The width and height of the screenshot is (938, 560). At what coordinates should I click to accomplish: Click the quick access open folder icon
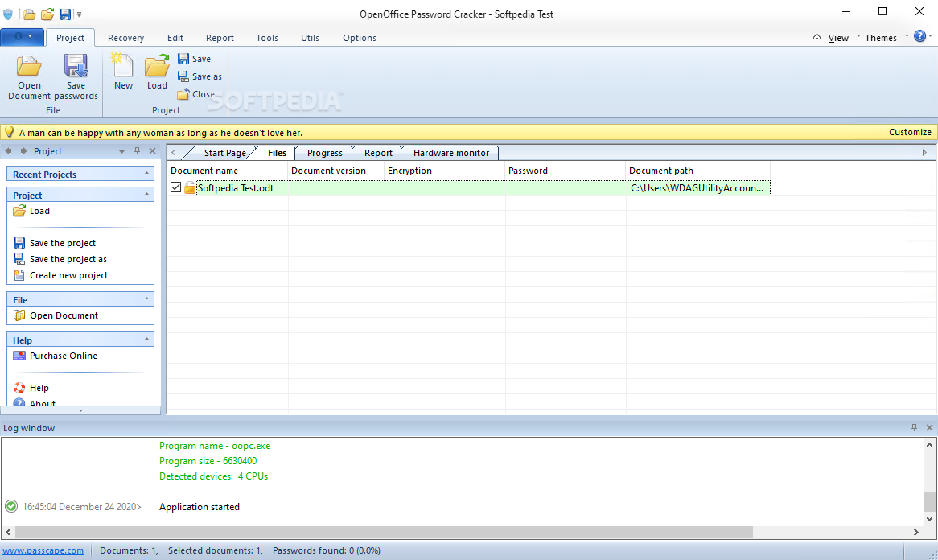point(29,14)
